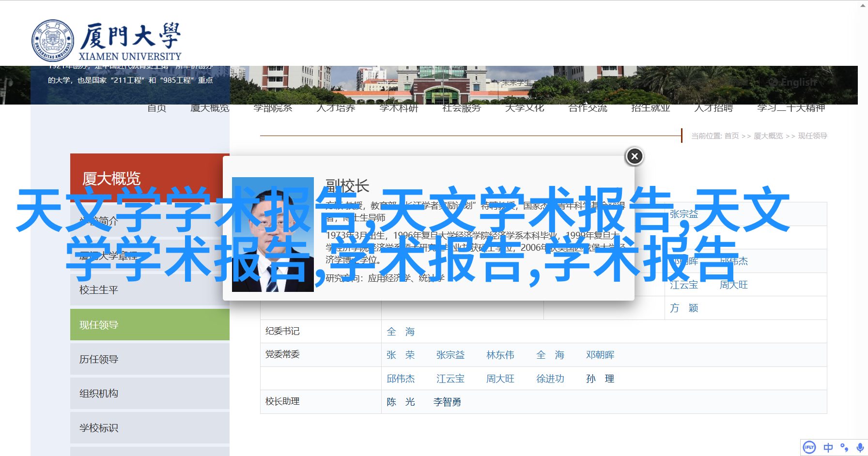Open the 招生就业 navigation item

click(x=651, y=108)
